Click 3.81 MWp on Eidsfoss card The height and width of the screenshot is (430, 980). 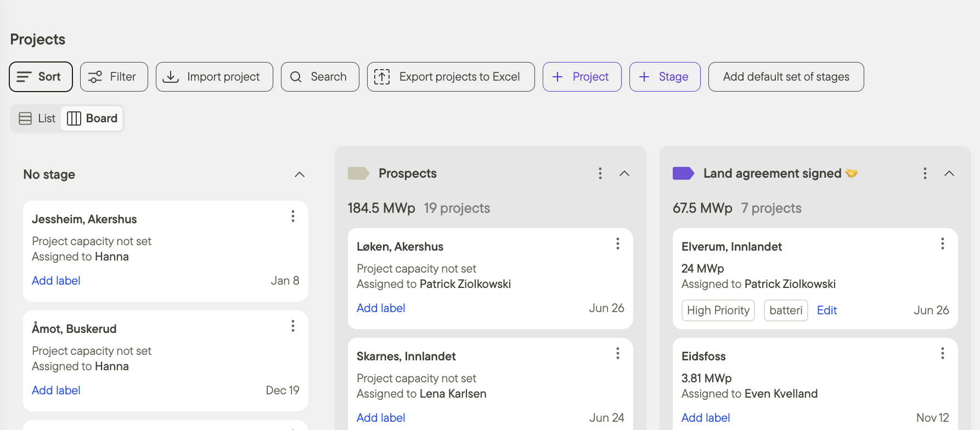[707, 378]
